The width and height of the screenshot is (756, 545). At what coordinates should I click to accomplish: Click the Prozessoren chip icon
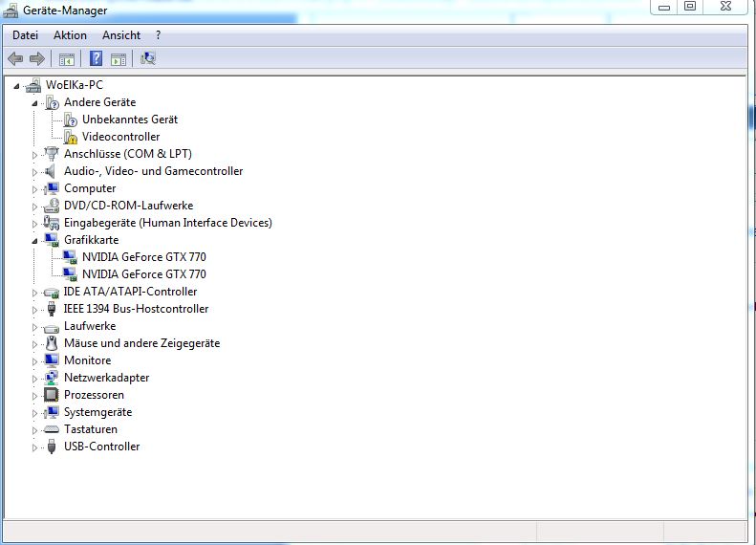point(51,395)
